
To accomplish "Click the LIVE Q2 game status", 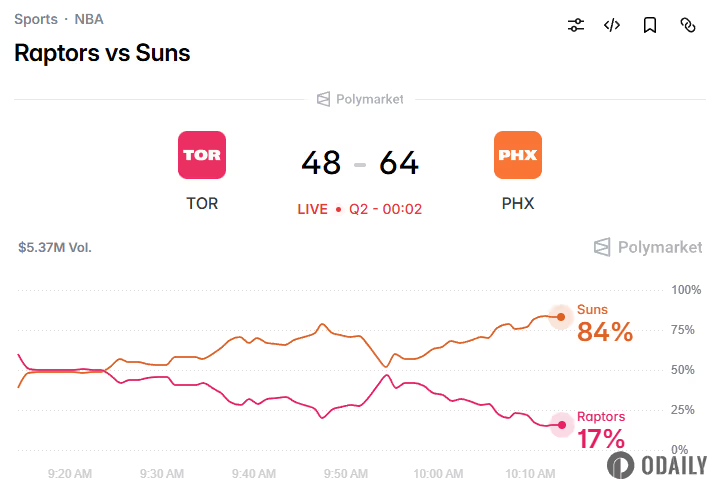I will (359, 209).
